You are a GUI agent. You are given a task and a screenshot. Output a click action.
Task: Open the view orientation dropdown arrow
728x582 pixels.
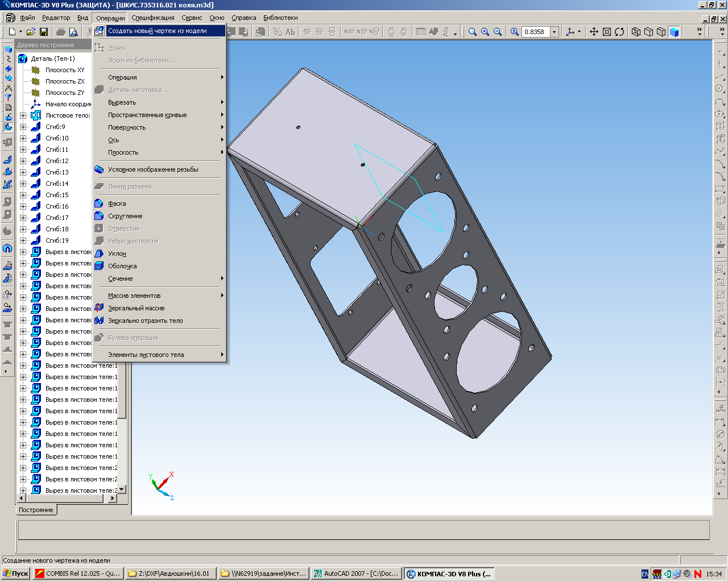point(579,32)
